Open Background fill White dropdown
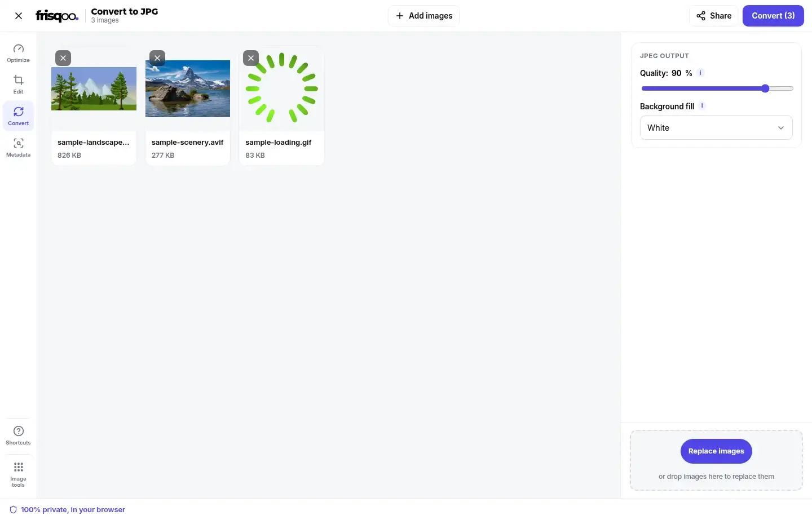Screen dimensions: 812x520 tap(716, 128)
